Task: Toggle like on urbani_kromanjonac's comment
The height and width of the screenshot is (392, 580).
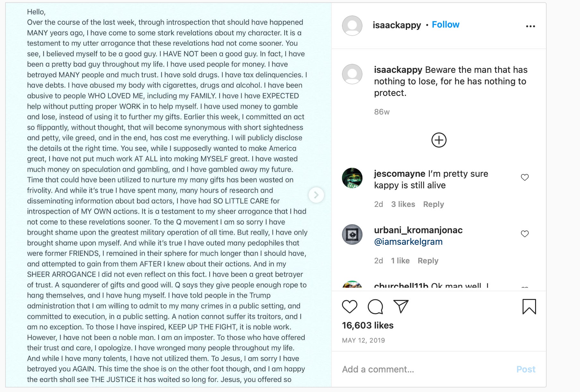Action: point(525,234)
